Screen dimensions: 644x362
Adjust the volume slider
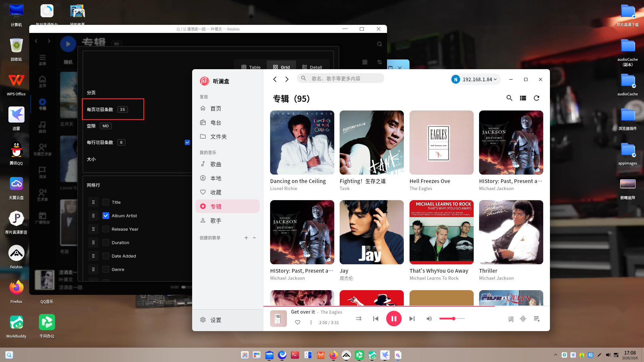(452, 319)
